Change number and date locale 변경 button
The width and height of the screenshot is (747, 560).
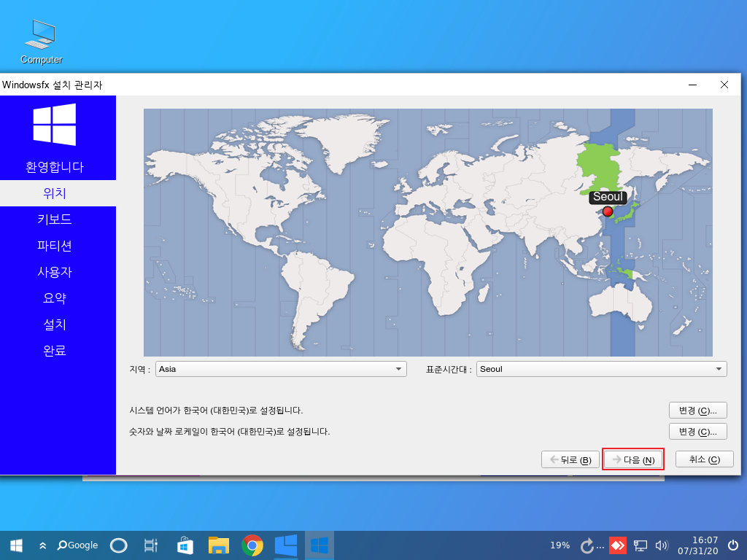pyautogui.click(x=698, y=432)
